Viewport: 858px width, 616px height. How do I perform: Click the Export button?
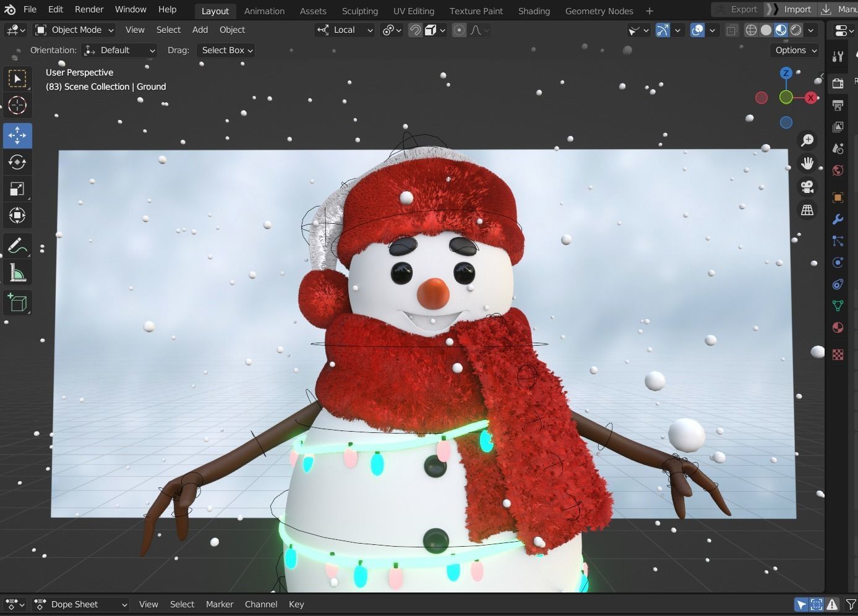[x=736, y=9]
